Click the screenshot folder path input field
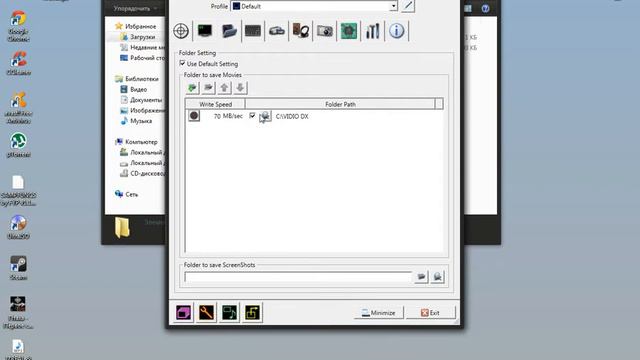640x360 pixels. (x=298, y=277)
